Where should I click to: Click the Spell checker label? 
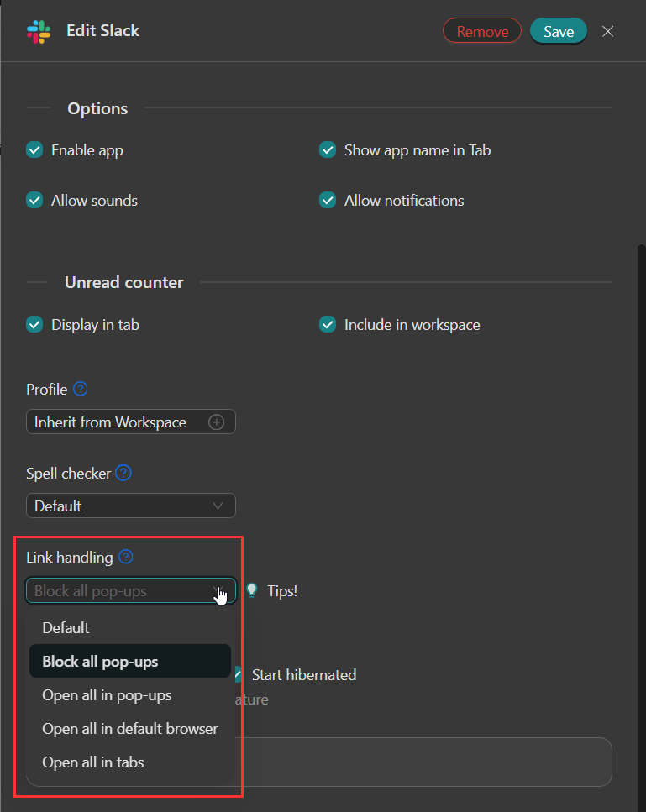(x=68, y=473)
